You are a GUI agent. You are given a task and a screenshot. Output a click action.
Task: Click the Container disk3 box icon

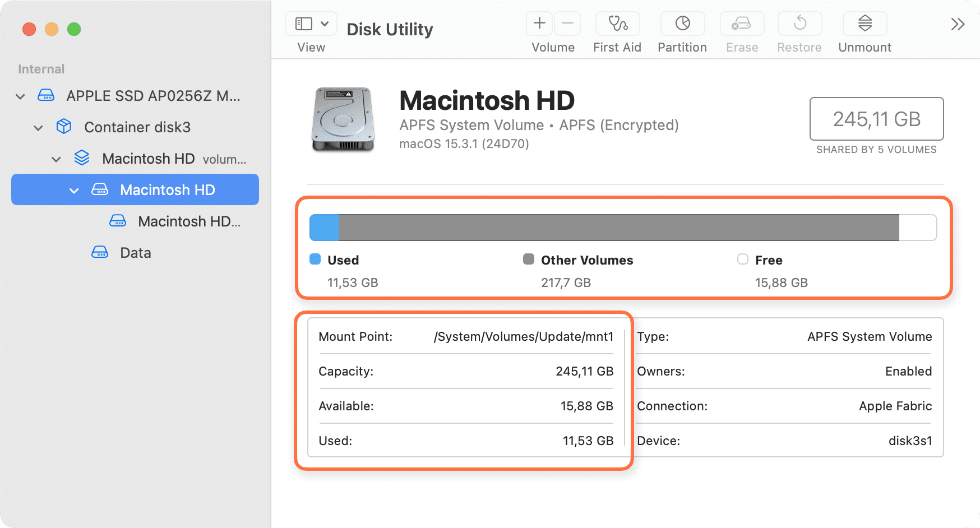coord(63,127)
